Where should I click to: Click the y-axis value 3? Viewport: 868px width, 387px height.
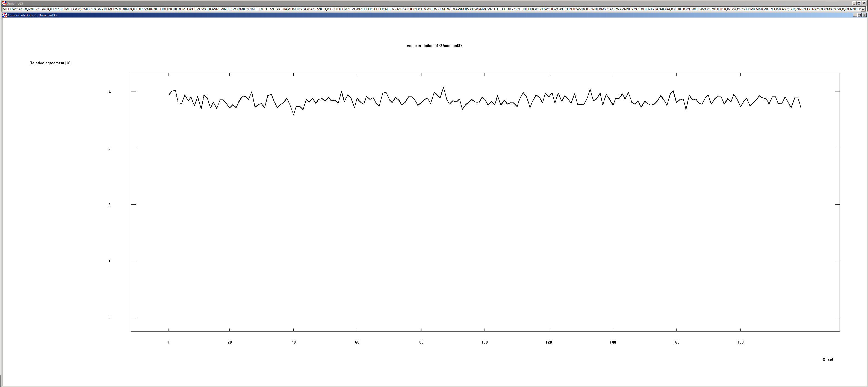(110, 148)
